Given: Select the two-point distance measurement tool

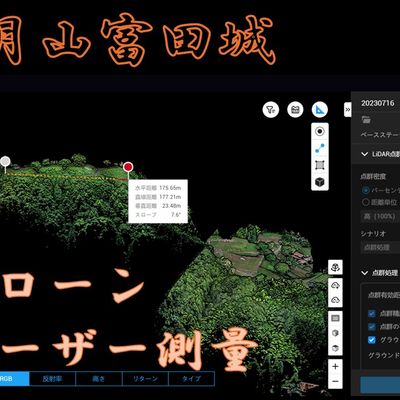Looking at the screenshot, I should 320,148.
